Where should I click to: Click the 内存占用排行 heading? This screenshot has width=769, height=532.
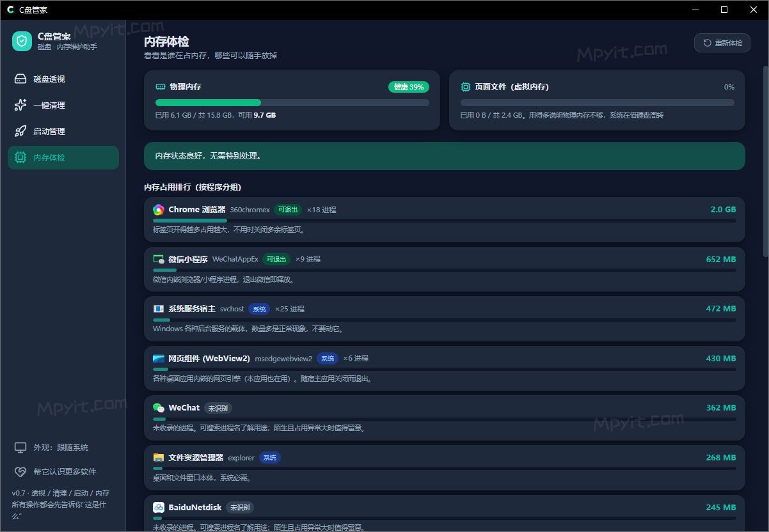pyautogui.click(x=193, y=187)
